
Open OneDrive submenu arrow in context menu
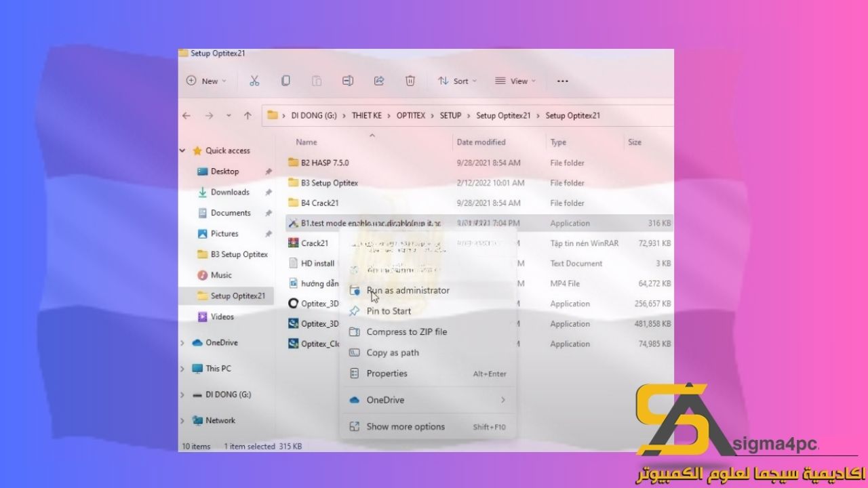(503, 400)
